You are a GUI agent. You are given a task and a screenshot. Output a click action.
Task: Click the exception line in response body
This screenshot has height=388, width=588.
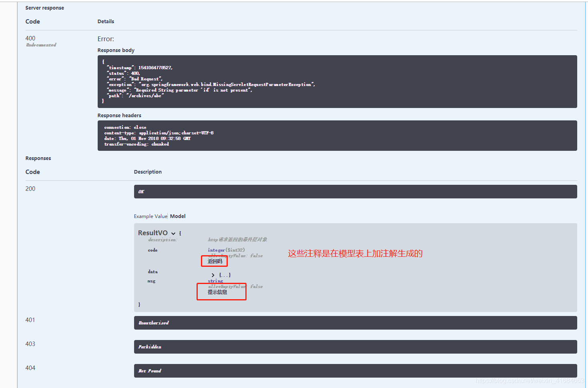click(x=211, y=84)
